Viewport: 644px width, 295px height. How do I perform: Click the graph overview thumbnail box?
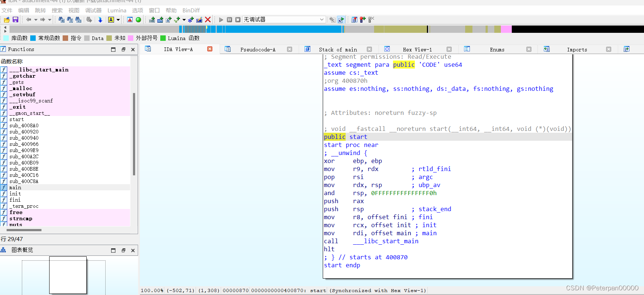(68, 275)
